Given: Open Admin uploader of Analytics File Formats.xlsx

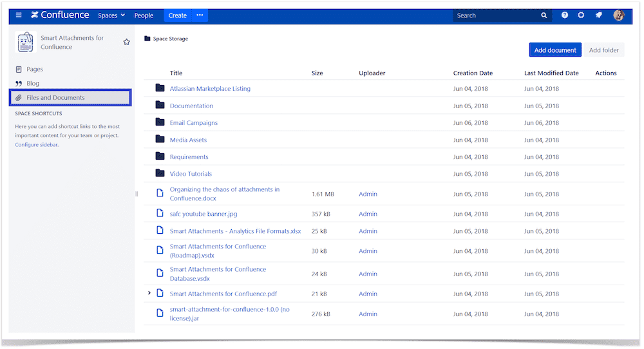Looking at the screenshot, I should pyautogui.click(x=368, y=231).
